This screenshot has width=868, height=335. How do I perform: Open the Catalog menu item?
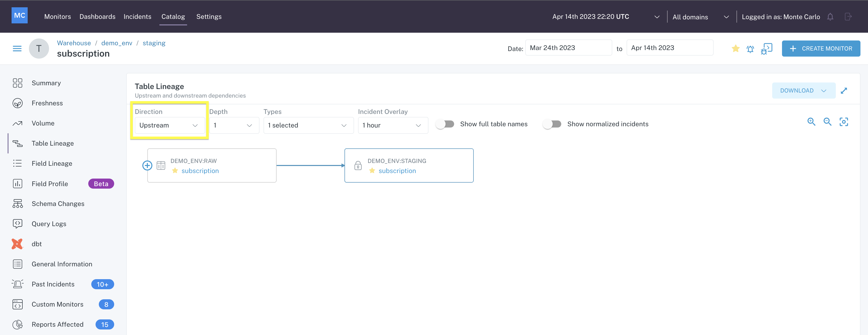[x=173, y=16]
